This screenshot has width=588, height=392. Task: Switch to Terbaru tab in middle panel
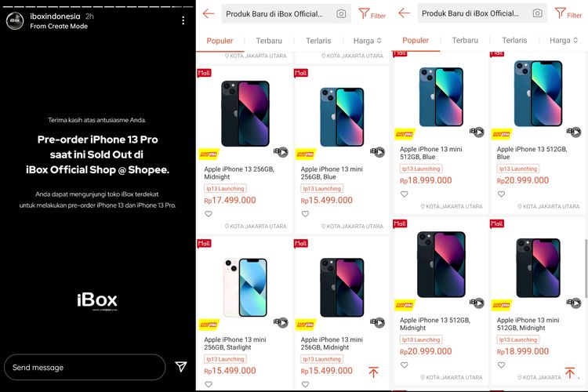point(269,41)
